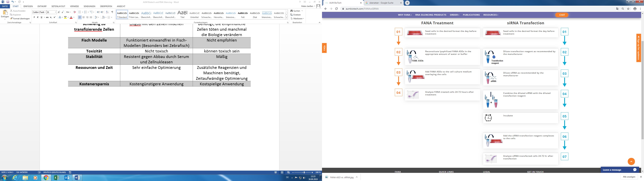644x181 pixels.
Task: Shrink font size with the smaller A icon
Action: point(63,12)
